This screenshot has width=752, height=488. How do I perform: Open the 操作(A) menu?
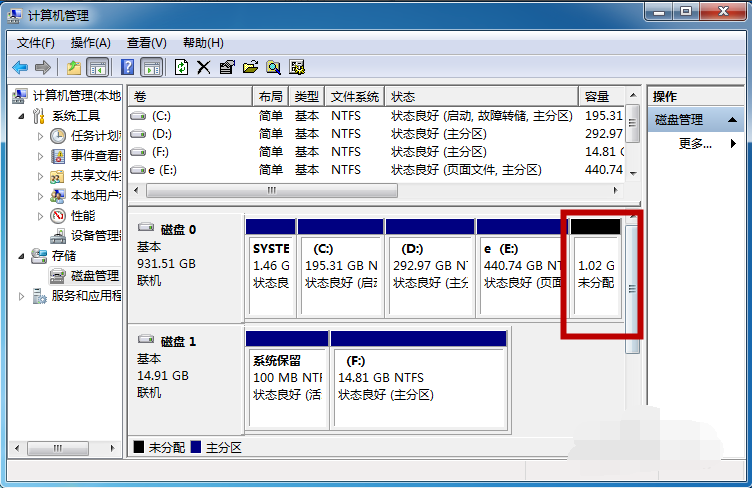tap(90, 43)
